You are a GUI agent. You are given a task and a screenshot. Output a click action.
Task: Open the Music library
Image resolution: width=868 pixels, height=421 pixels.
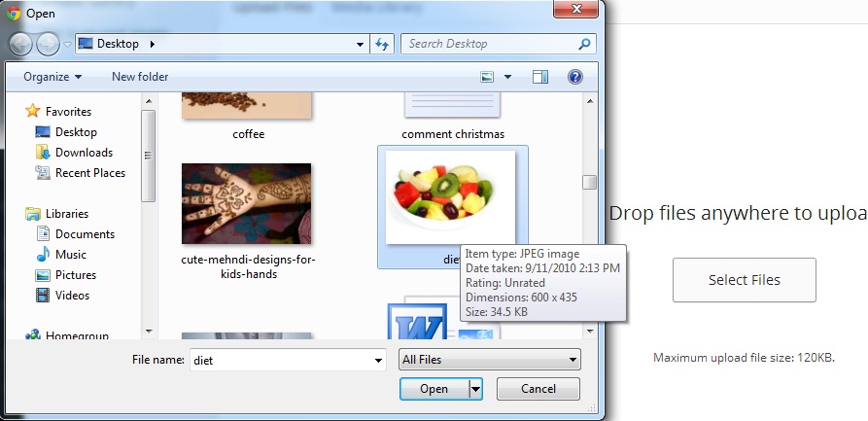[70, 255]
